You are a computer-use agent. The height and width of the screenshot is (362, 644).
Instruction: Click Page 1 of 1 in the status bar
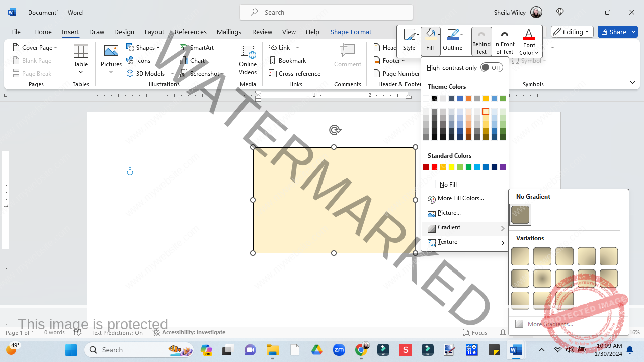coord(20,332)
